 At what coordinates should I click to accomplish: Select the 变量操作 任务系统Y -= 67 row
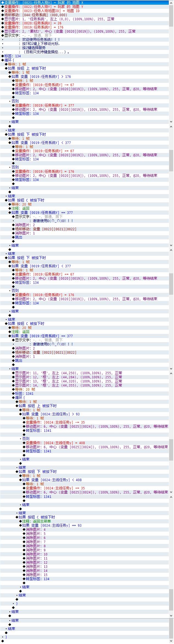(x=84, y=85)
